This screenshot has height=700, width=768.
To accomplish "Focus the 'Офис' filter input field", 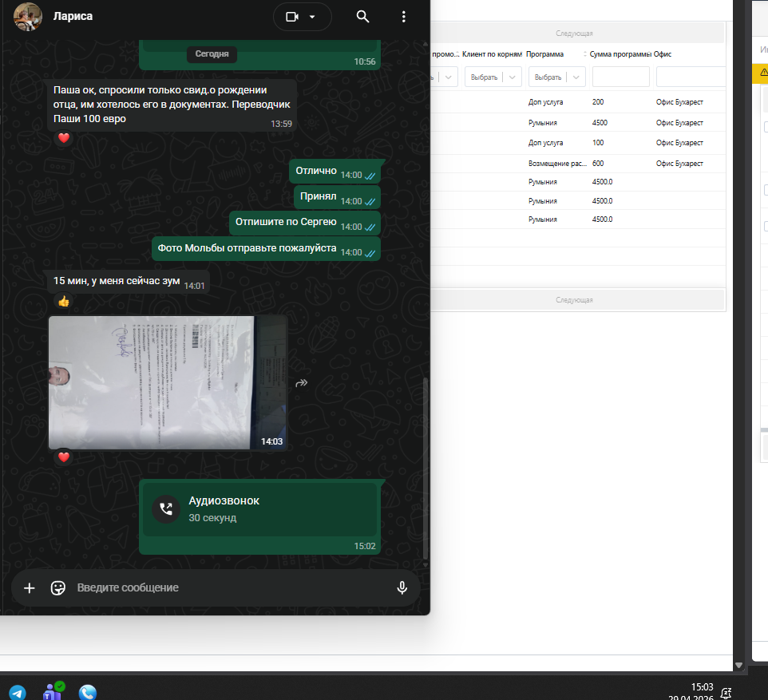I will [x=691, y=77].
